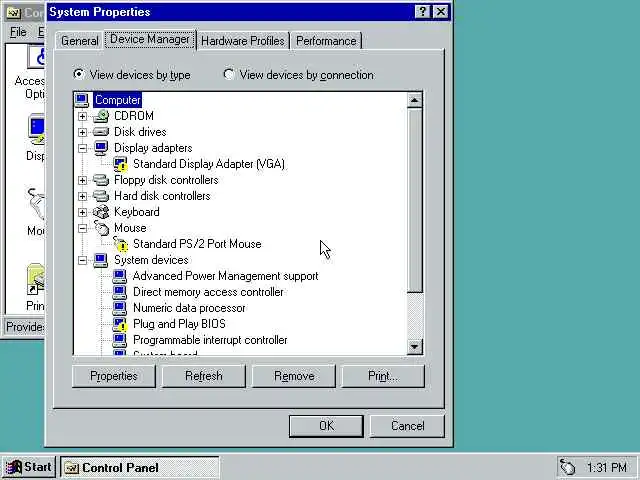
Task: Expand the CDROM node
Action: (82, 116)
